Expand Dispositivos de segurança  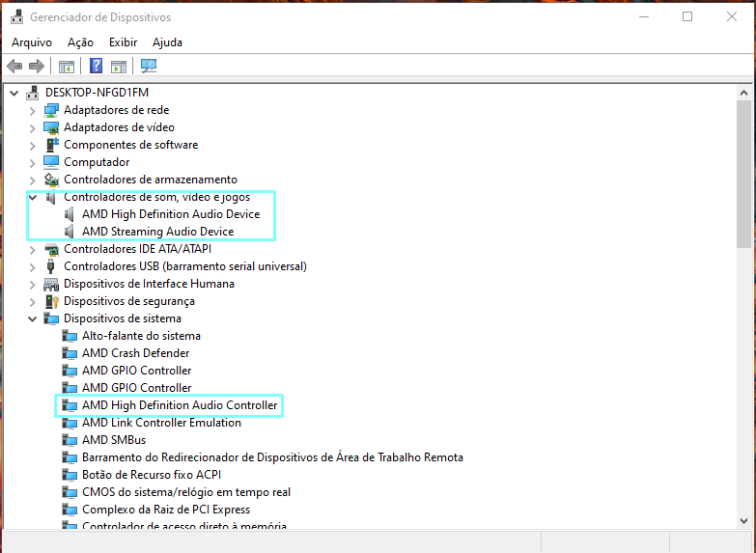click(32, 302)
